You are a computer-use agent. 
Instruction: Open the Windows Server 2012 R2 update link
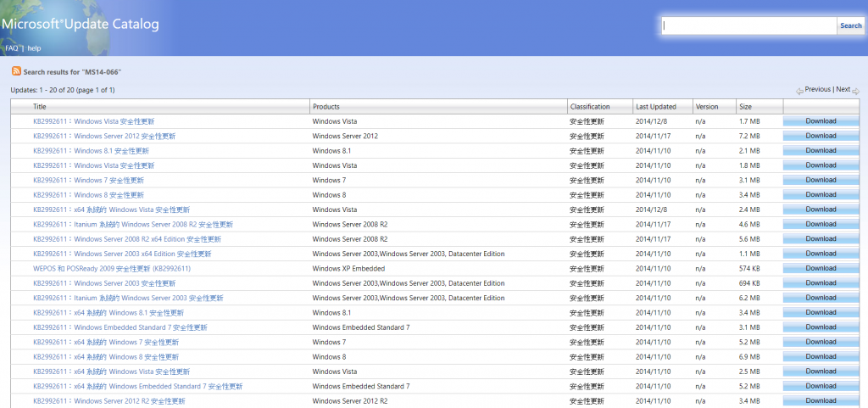(109, 401)
